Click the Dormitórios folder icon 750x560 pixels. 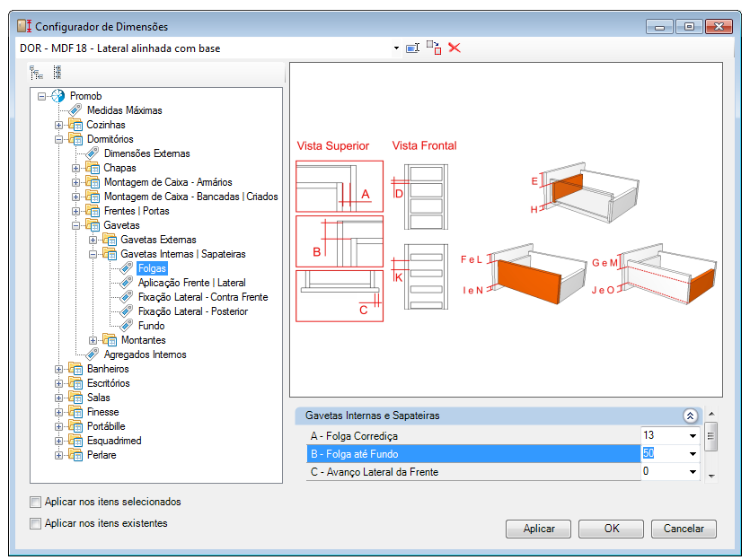(x=75, y=139)
